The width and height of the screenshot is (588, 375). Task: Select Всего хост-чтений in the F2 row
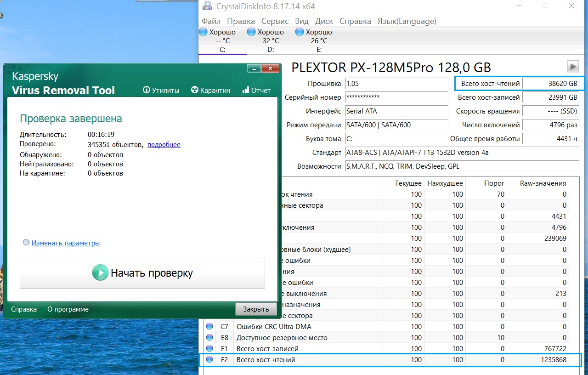click(266, 360)
